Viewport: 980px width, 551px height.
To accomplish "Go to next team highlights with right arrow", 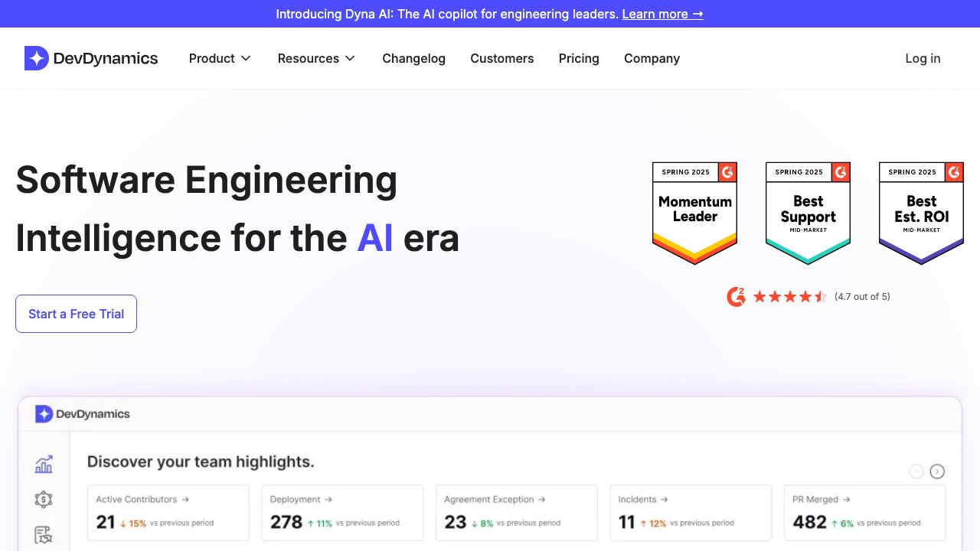I will [x=937, y=471].
